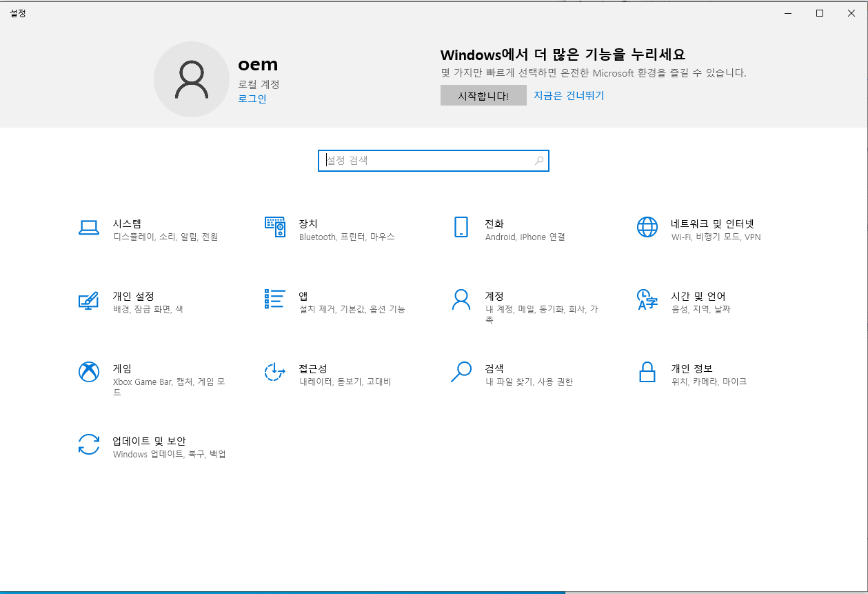Select the 앱 title text
This screenshot has height=594, width=868.
(303, 296)
